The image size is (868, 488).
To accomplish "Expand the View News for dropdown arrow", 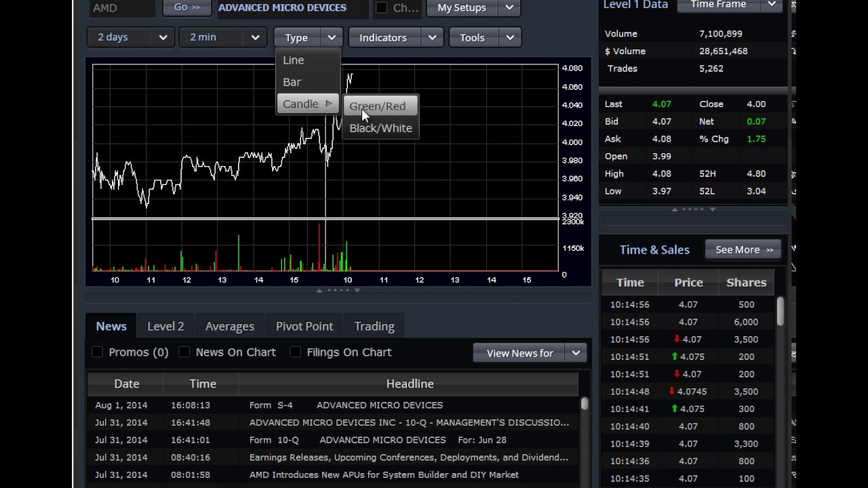I will coord(576,353).
